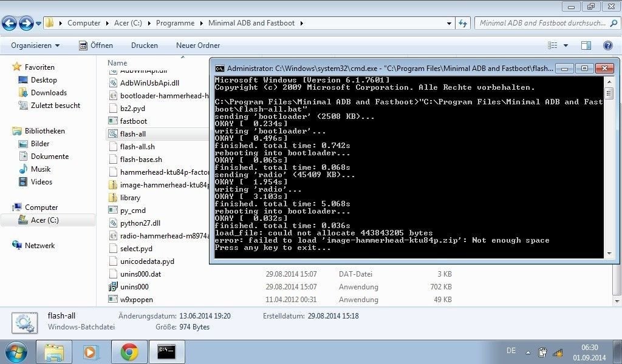The image size is (622, 364).
Task: Select the w9xpopen application icon
Action: pos(113,300)
